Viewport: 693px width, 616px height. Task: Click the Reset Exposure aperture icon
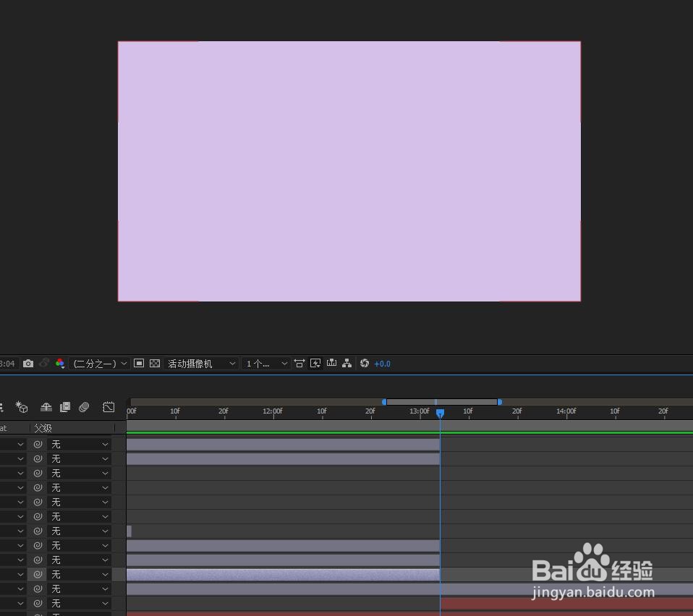(x=364, y=363)
